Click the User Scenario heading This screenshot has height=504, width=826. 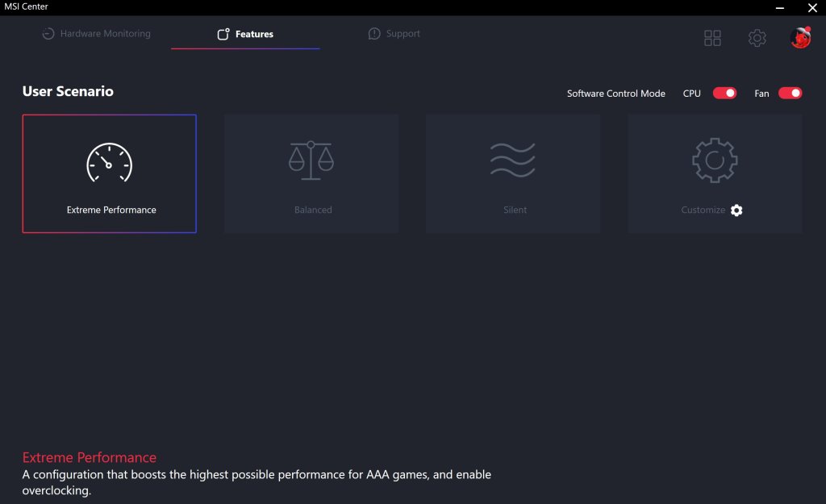click(68, 91)
